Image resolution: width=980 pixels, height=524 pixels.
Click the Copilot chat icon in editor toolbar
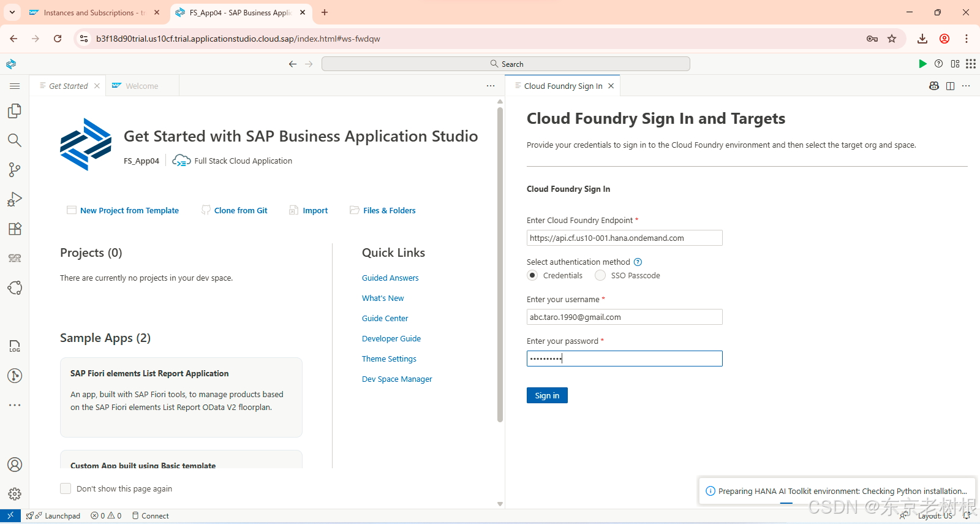tap(934, 86)
